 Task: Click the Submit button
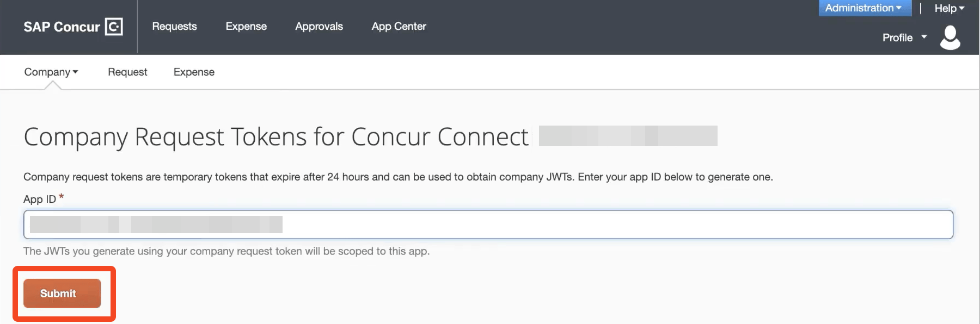pyautogui.click(x=62, y=294)
